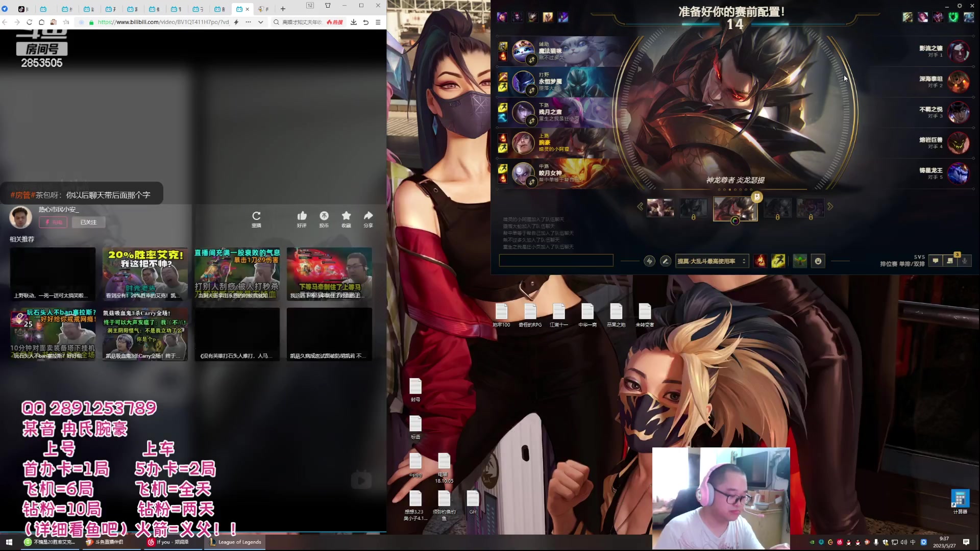Open the taskbar clock showing 9:37

point(944,542)
